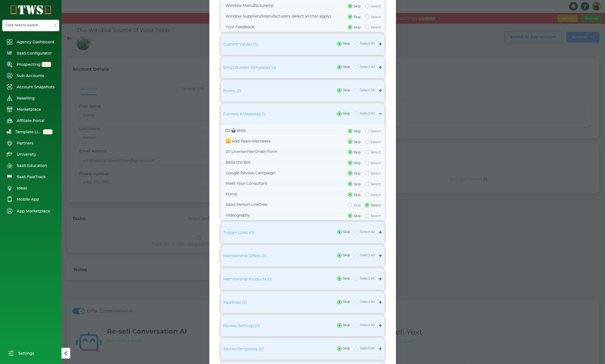Click the Account Snapshots camera icon
Viewport: 605px width, 364px height.
(10, 87)
